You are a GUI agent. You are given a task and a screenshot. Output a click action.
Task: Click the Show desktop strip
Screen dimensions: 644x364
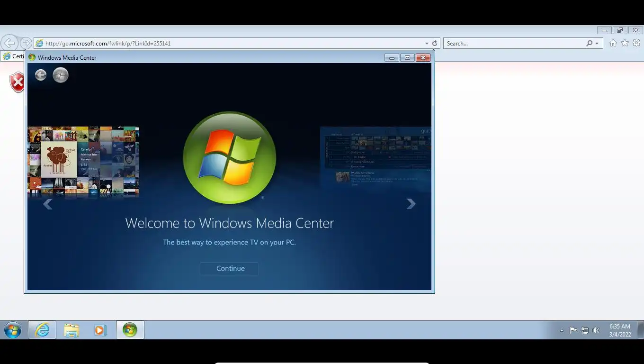pos(641,330)
